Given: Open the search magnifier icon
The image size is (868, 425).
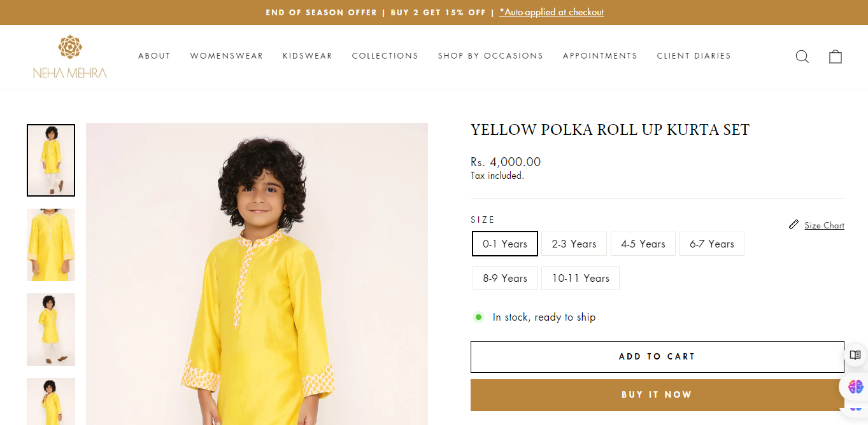Looking at the screenshot, I should pyautogui.click(x=802, y=57).
